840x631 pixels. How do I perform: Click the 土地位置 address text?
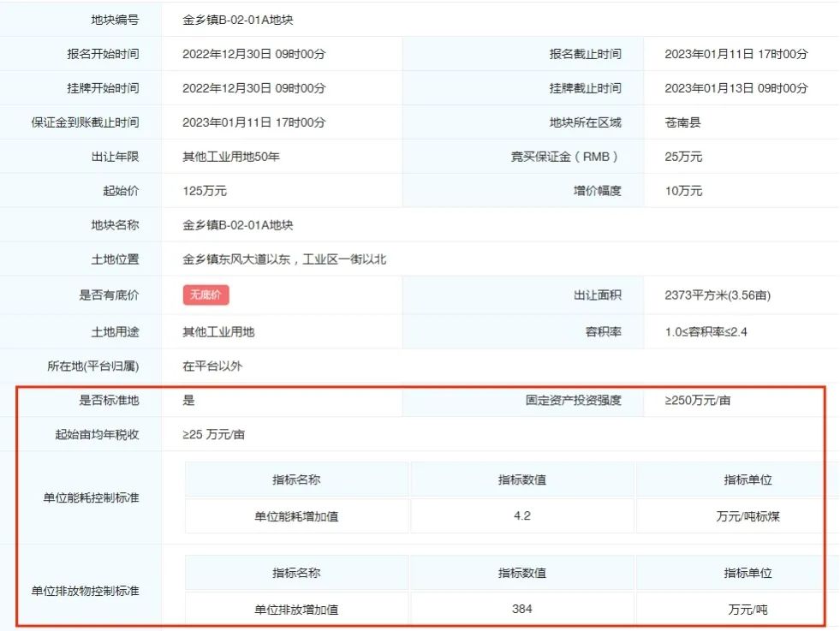[283, 259]
